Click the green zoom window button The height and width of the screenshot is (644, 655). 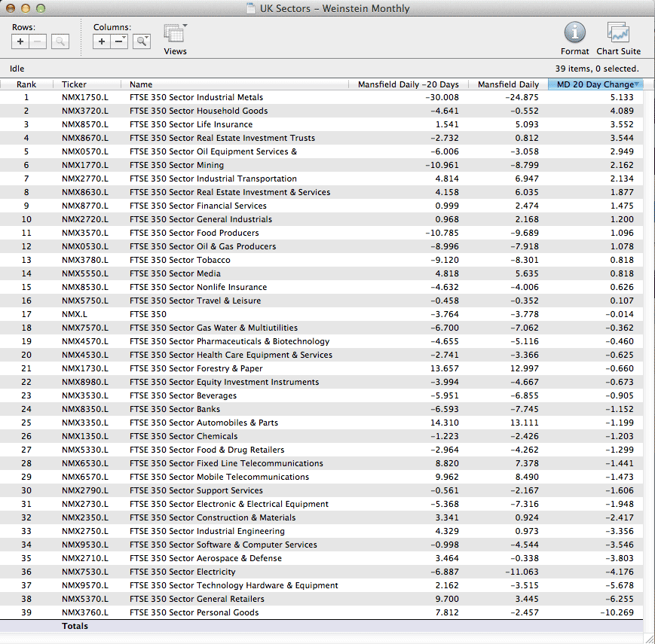[x=41, y=9]
